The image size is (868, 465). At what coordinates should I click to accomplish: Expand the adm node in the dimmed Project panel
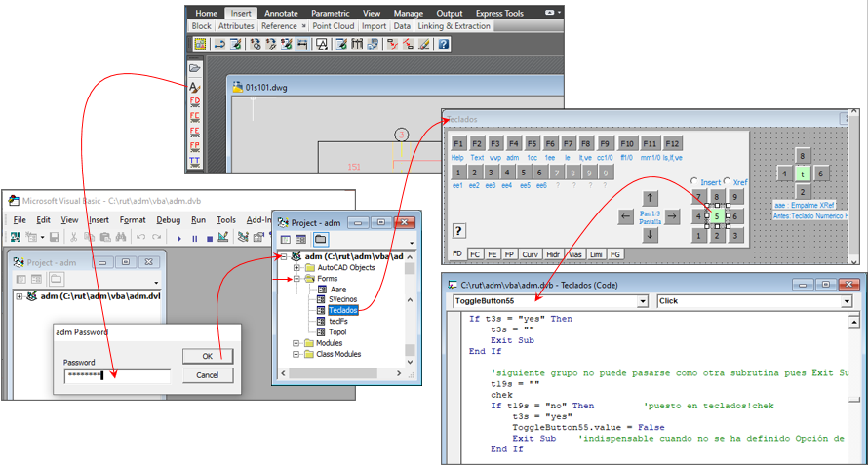[x=20, y=296]
